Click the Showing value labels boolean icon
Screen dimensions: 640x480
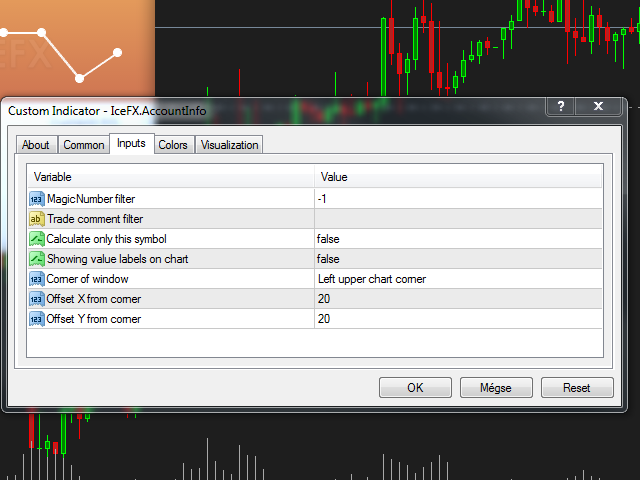(37, 259)
